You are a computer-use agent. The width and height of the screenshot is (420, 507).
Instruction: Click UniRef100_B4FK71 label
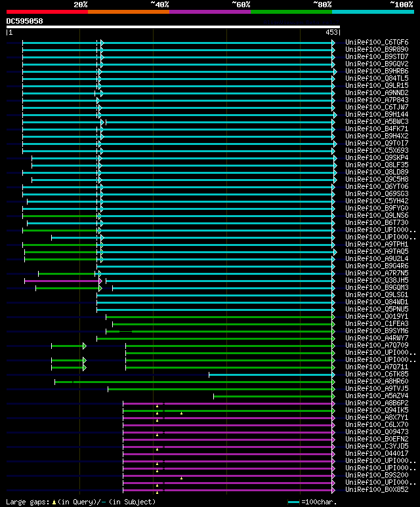point(377,129)
